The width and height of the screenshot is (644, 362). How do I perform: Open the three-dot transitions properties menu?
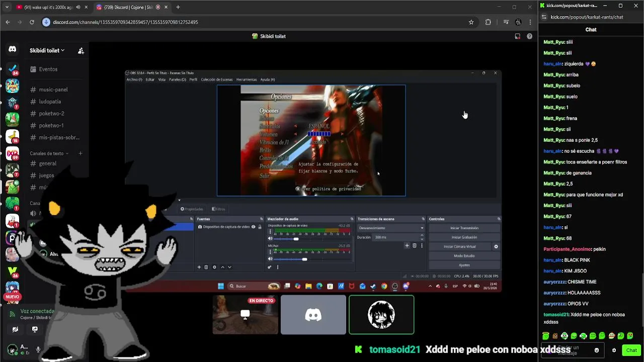[x=422, y=245]
